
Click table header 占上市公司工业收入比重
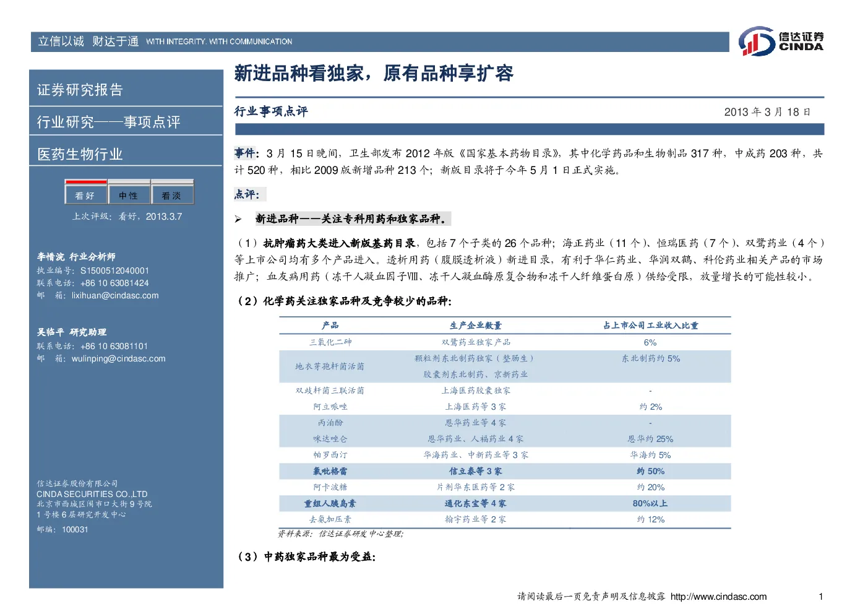click(x=651, y=326)
